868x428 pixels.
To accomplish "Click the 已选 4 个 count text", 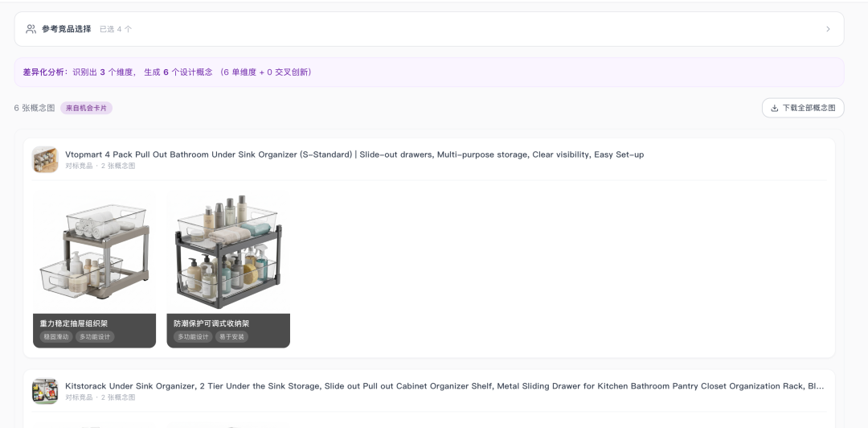I will point(116,29).
